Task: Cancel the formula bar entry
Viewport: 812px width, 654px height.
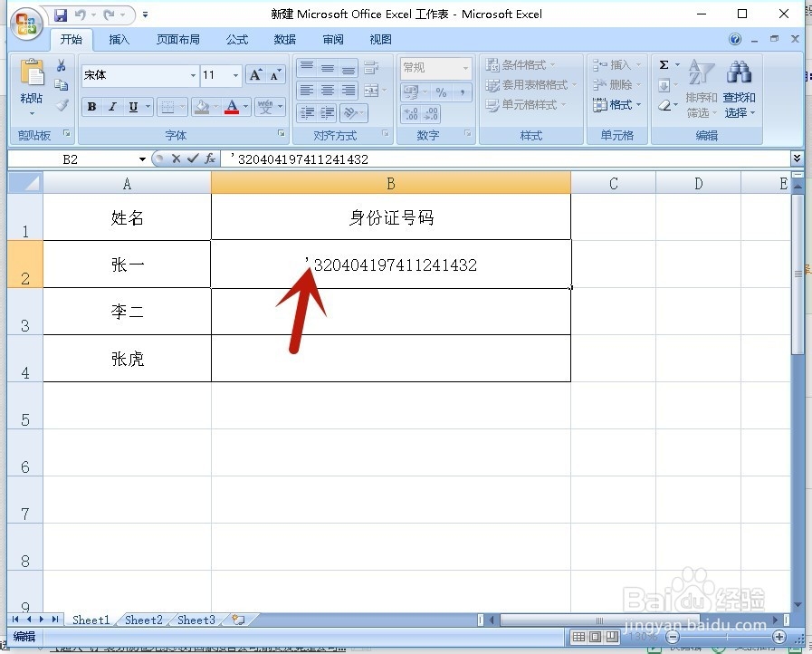Action: tap(177, 159)
